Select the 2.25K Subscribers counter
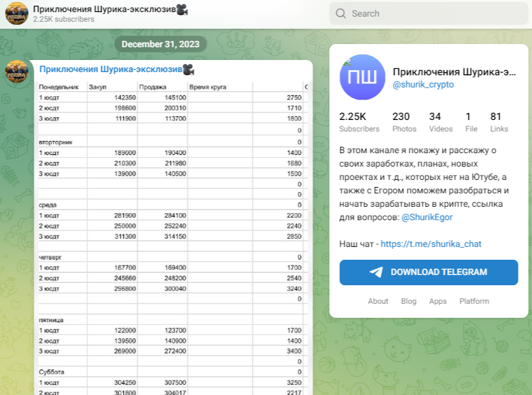The height and width of the screenshot is (395, 532). (359, 122)
